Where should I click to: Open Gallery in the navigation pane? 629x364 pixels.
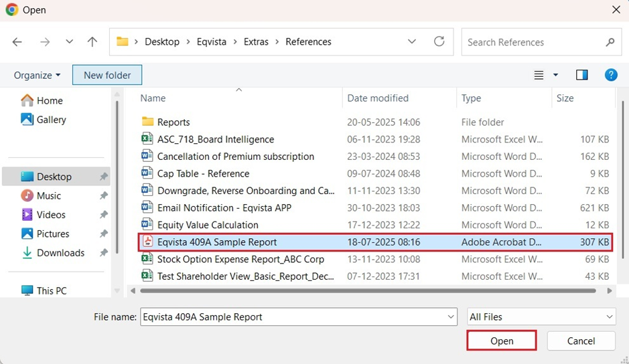[x=44, y=120]
